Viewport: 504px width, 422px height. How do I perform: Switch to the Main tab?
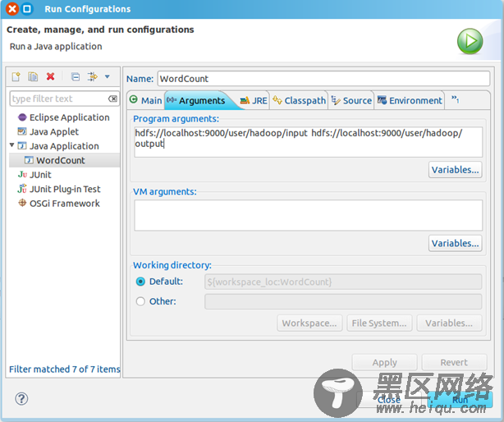pyautogui.click(x=146, y=101)
